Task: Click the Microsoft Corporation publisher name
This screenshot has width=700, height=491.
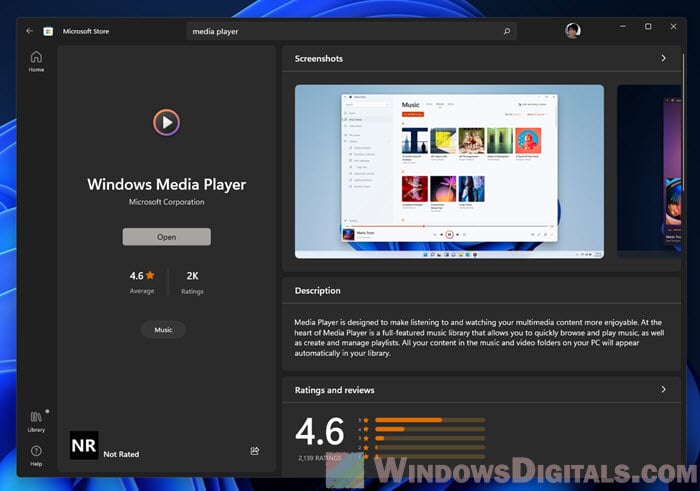Action: [x=167, y=202]
